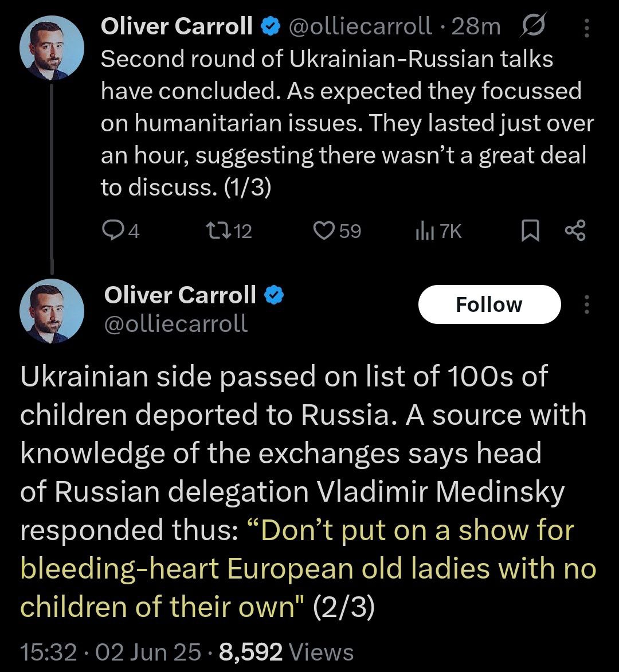Click the 15:32 · 02 Jun 25 timestamp
Image resolution: width=619 pixels, height=672 pixels.
tap(110, 652)
